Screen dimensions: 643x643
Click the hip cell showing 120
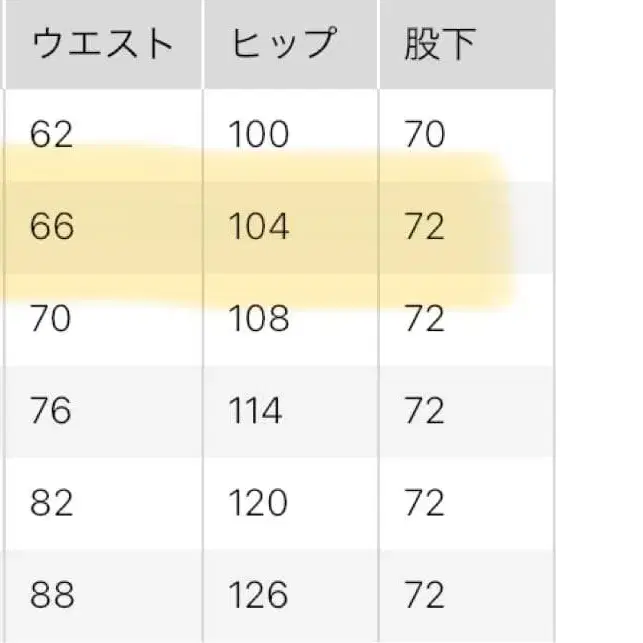pyautogui.click(x=259, y=503)
